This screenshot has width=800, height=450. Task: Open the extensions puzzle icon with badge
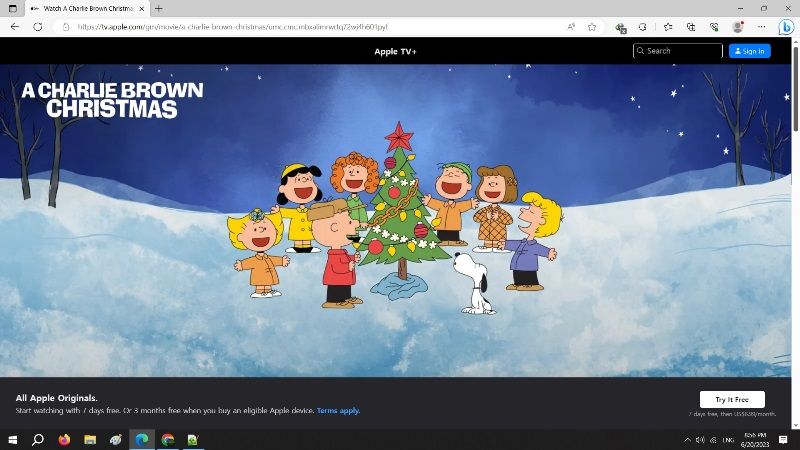tap(620, 27)
